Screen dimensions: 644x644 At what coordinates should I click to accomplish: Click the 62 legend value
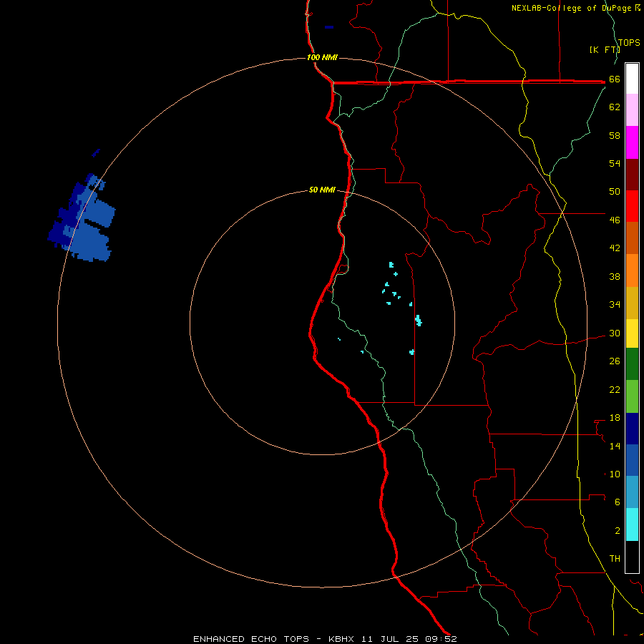coord(615,107)
